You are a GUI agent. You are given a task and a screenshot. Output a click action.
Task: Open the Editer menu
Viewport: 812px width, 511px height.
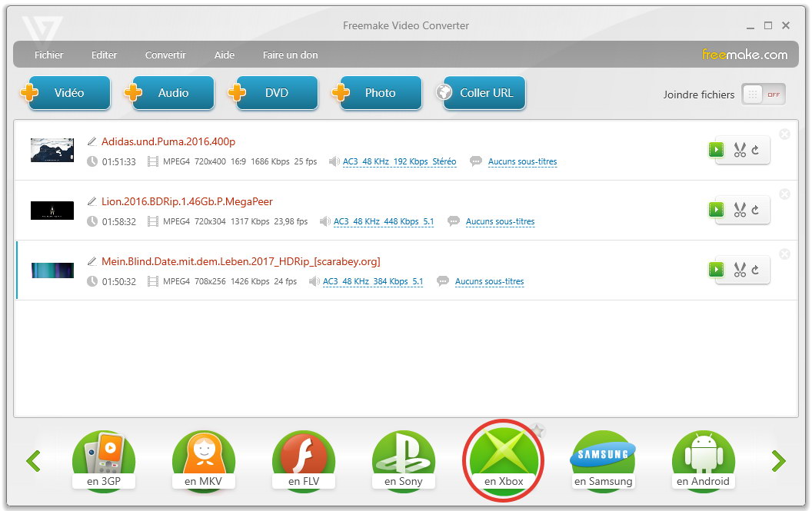point(104,55)
